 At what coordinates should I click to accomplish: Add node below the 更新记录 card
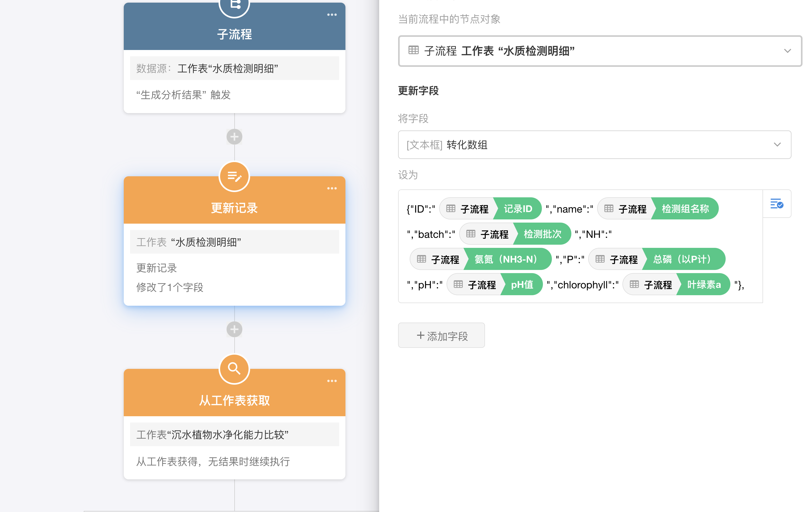tap(234, 329)
